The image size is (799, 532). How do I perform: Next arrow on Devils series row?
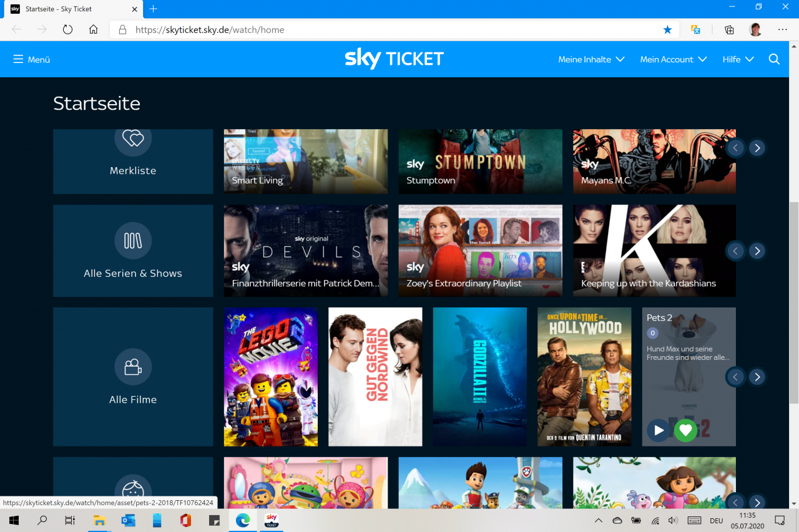[x=757, y=251]
